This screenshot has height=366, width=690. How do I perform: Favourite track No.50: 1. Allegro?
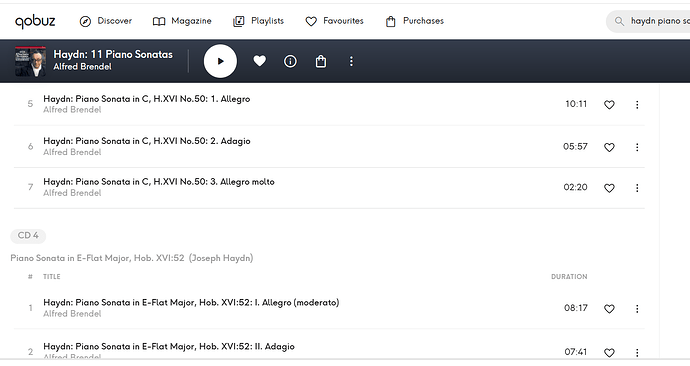tap(609, 105)
